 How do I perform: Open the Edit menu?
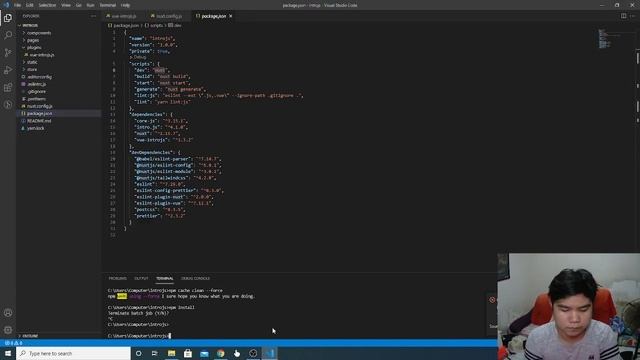[29, 5]
